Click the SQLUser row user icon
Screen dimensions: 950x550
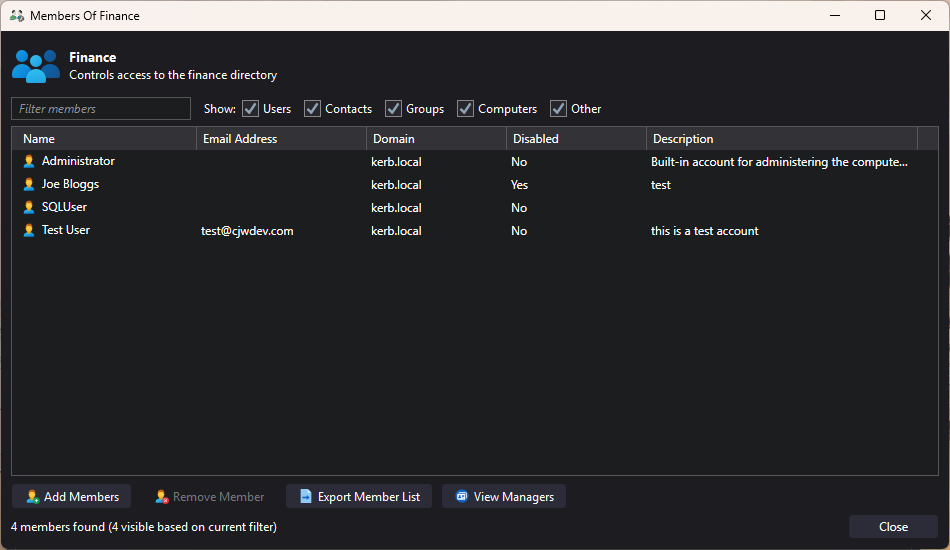(29, 208)
